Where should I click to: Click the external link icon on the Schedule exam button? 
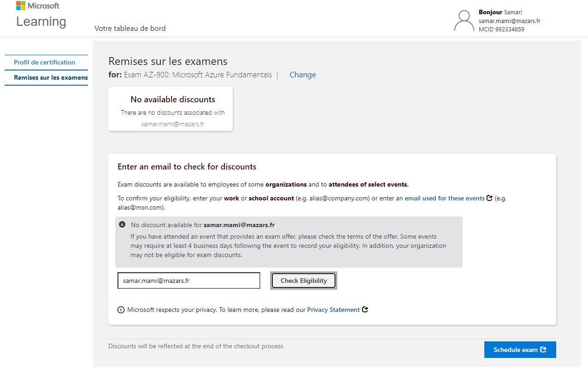(x=544, y=350)
